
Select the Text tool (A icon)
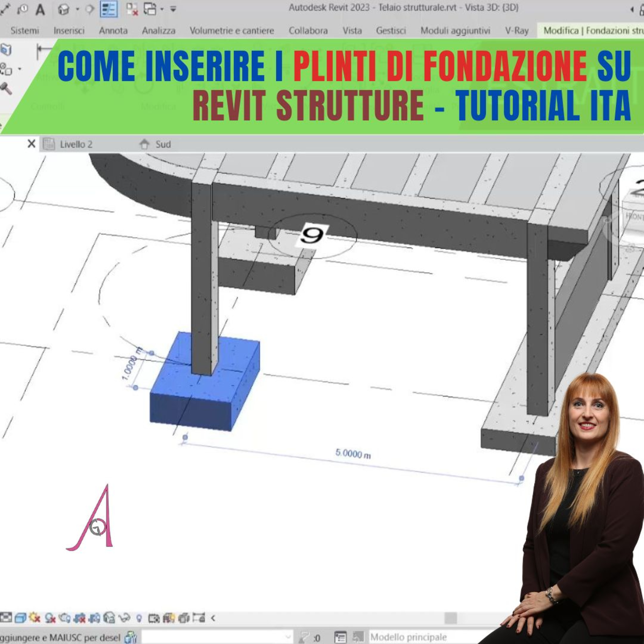click(x=40, y=9)
